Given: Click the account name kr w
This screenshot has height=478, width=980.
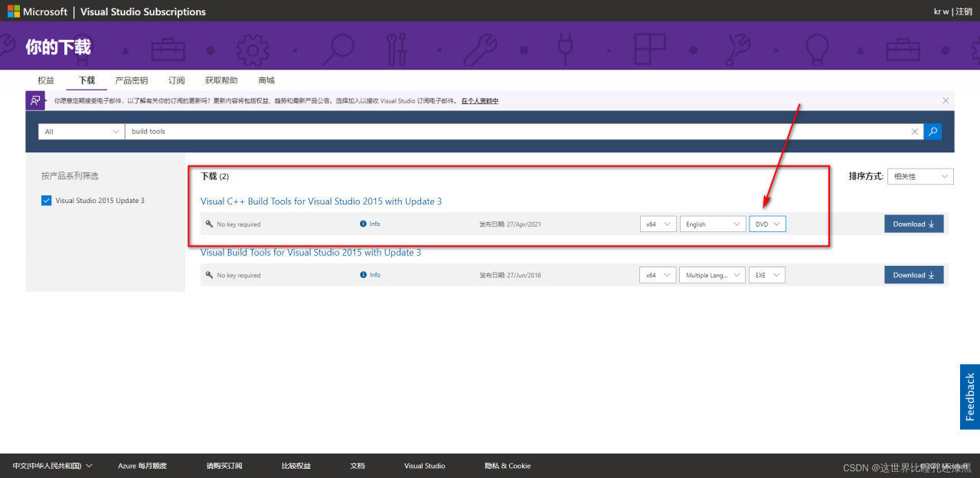Looking at the screenshot, I should point(942,11).
